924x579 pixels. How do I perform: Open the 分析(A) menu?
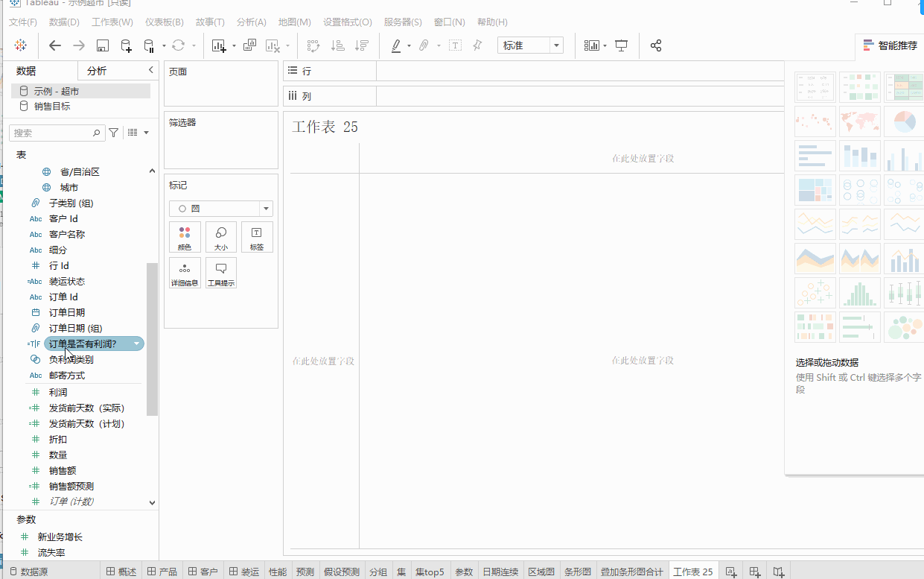tap(252, 22)
